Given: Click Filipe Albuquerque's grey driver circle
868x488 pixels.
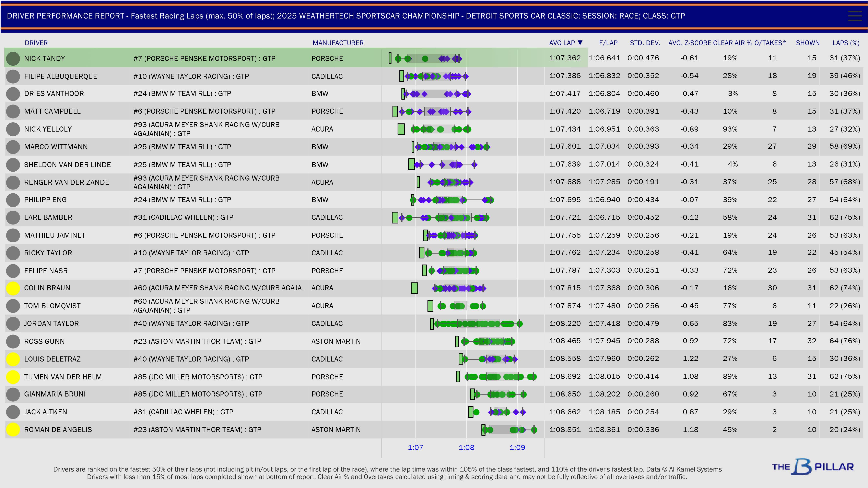Looking at the screenshot, I should (13, 76).
